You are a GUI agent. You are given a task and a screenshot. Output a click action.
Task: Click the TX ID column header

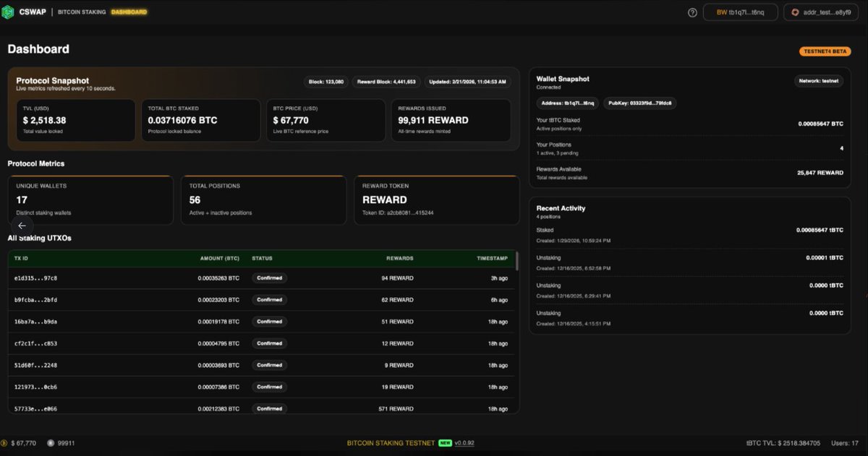tap(21, 258)
